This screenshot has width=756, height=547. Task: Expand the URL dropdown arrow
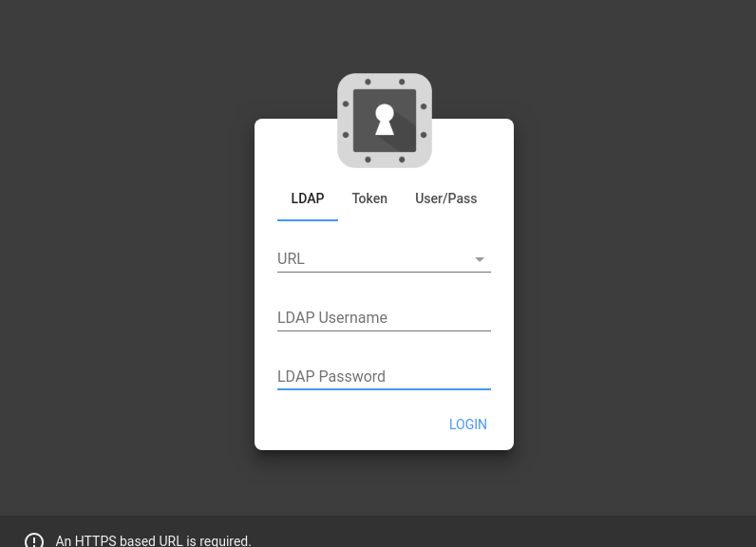point(480,259)
